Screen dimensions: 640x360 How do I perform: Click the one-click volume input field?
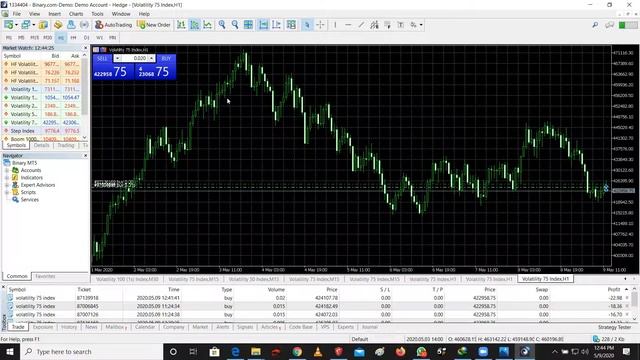(x=134, y=58)
